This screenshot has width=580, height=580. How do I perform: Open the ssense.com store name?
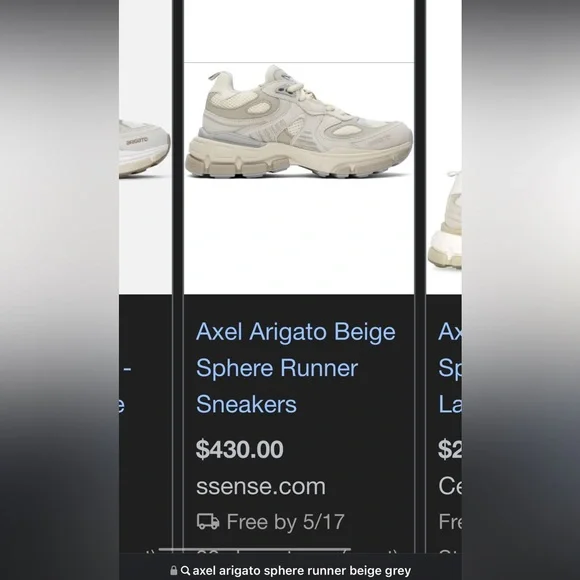tap(261, 486)
